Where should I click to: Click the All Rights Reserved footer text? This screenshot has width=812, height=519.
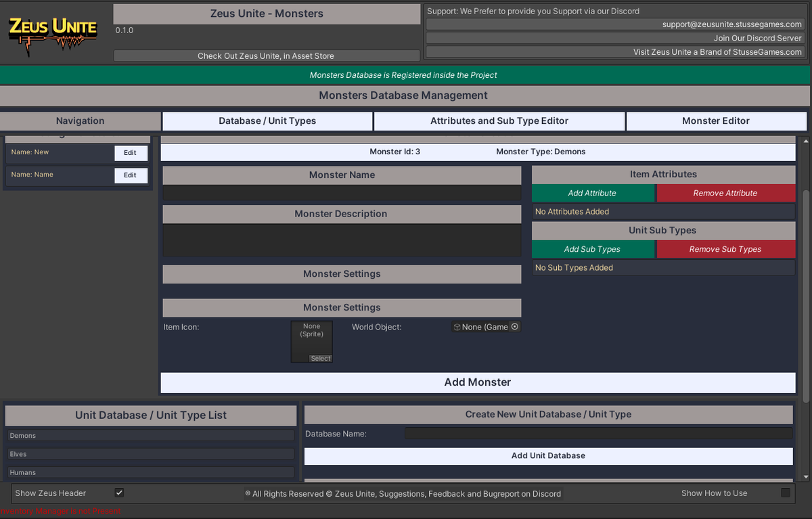click(x=403, y=494)
